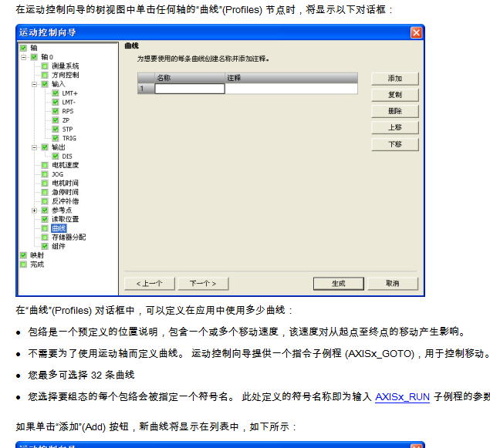
Task: Select JOG in the tree
Action: (57, 174)
